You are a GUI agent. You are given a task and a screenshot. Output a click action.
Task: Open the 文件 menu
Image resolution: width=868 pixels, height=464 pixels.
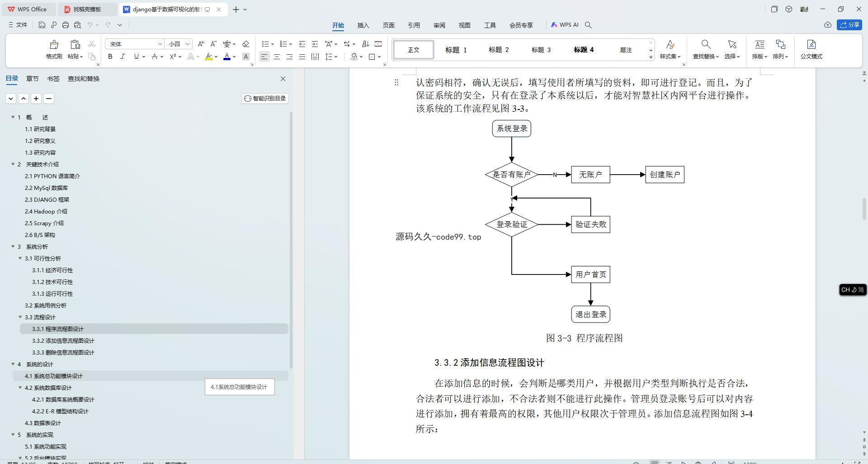coord(18,25)
